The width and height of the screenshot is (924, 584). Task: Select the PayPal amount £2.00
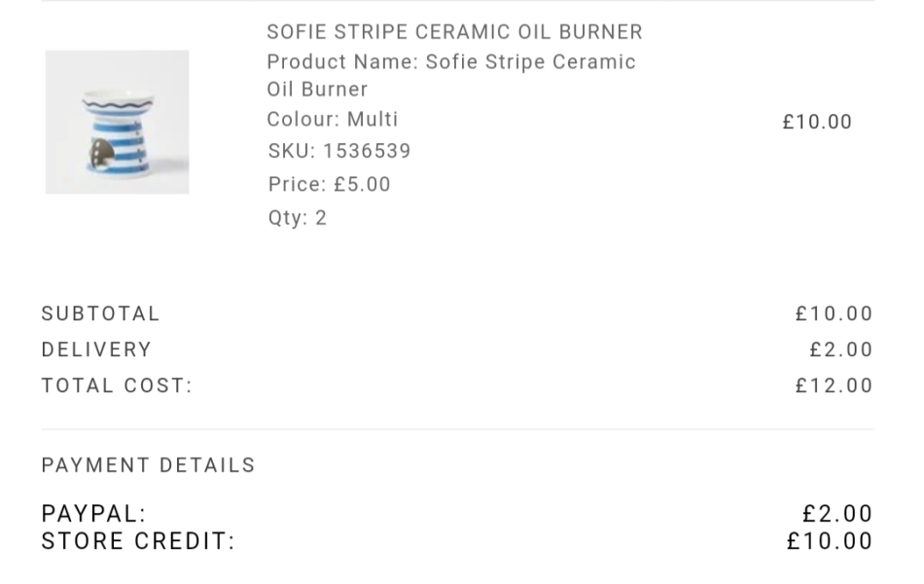837,513
